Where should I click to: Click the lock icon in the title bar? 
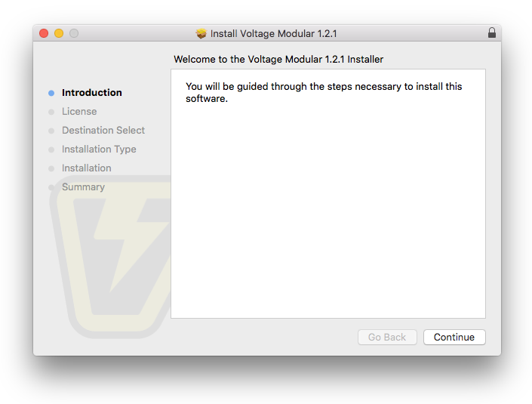(492, 33)
